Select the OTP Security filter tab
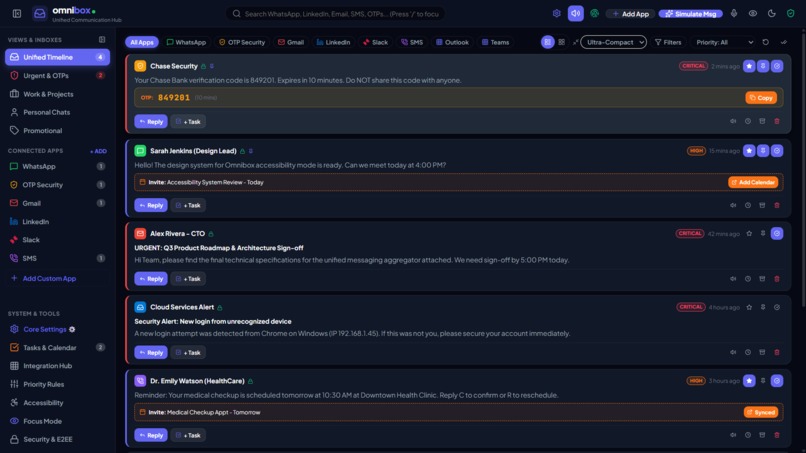 point(242,42)
